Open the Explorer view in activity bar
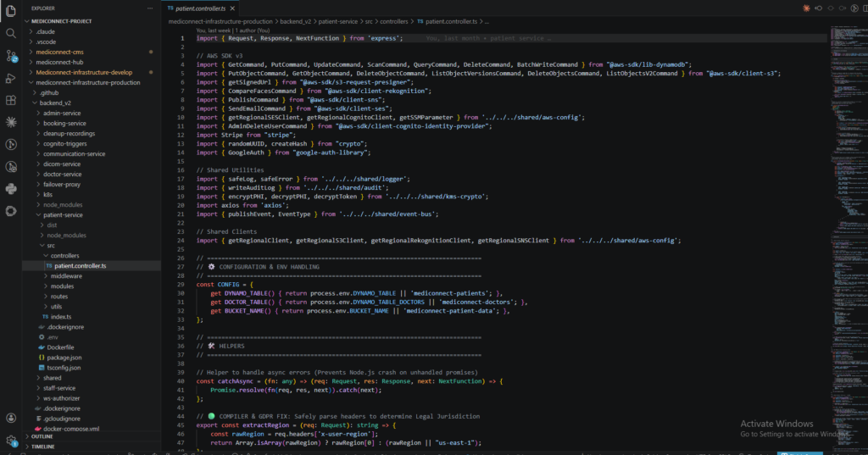Image resolution: width=868 pixels, height=455 pixels. (10, 10)
